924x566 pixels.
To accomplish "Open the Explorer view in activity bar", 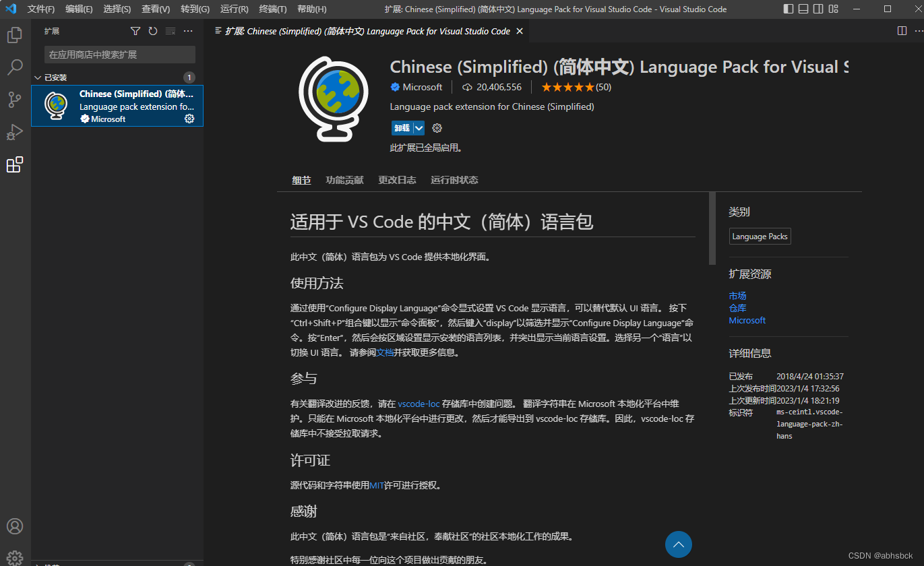I will [15, 35].
